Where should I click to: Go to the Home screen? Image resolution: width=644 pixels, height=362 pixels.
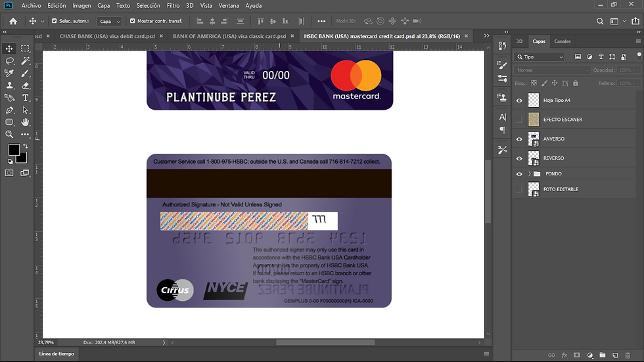(x=13, y=21)
